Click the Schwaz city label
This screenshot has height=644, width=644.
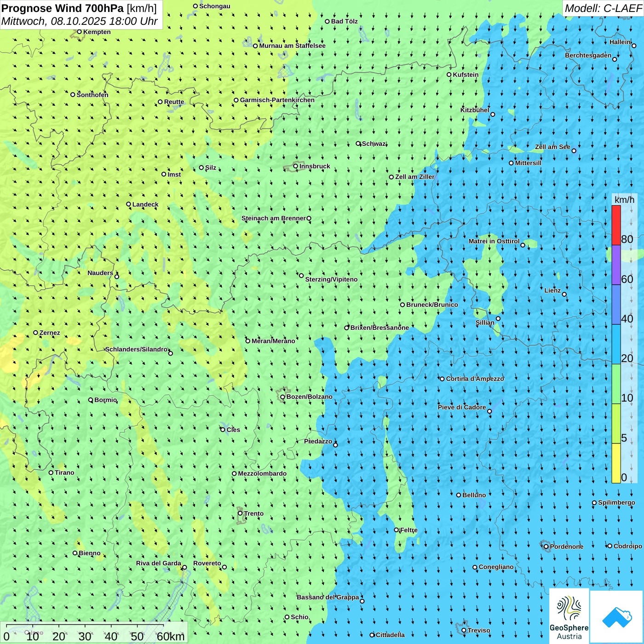(x=374, y=144)
